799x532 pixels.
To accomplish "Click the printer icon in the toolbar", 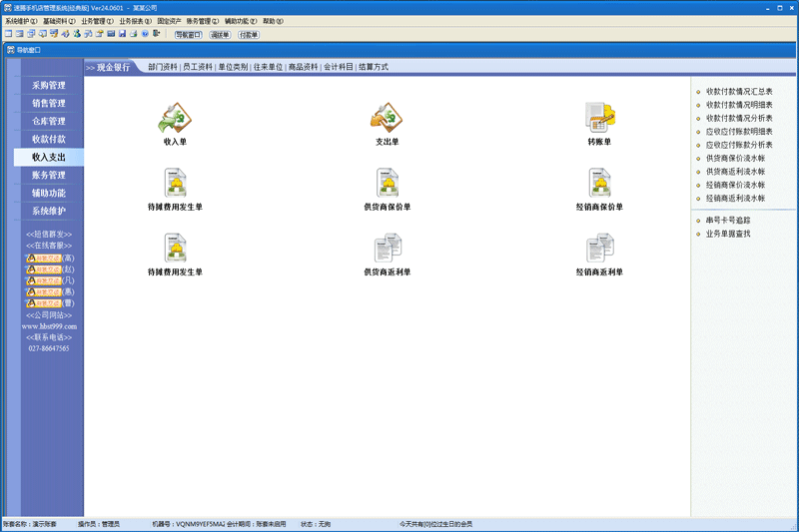I will click(134, 34).
